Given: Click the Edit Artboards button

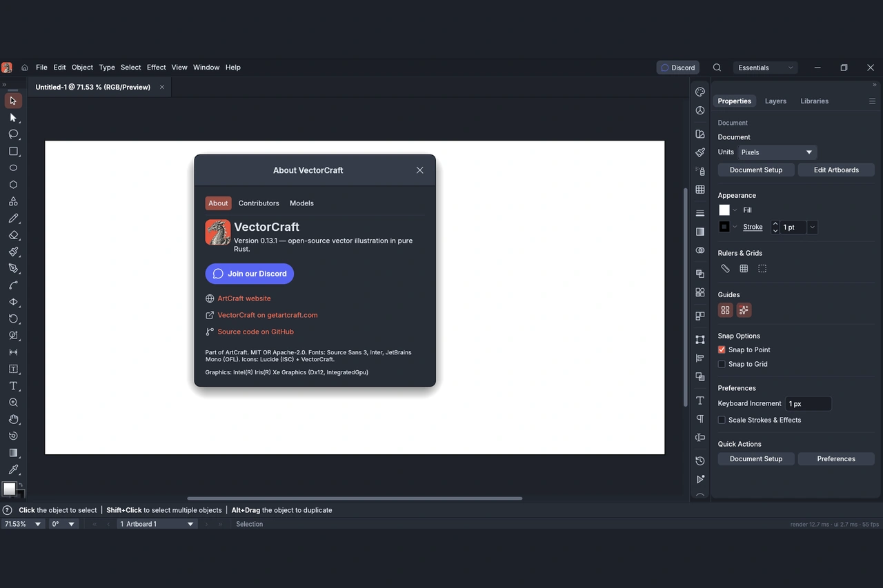Looking at the screenshot, I should point(836,170).
